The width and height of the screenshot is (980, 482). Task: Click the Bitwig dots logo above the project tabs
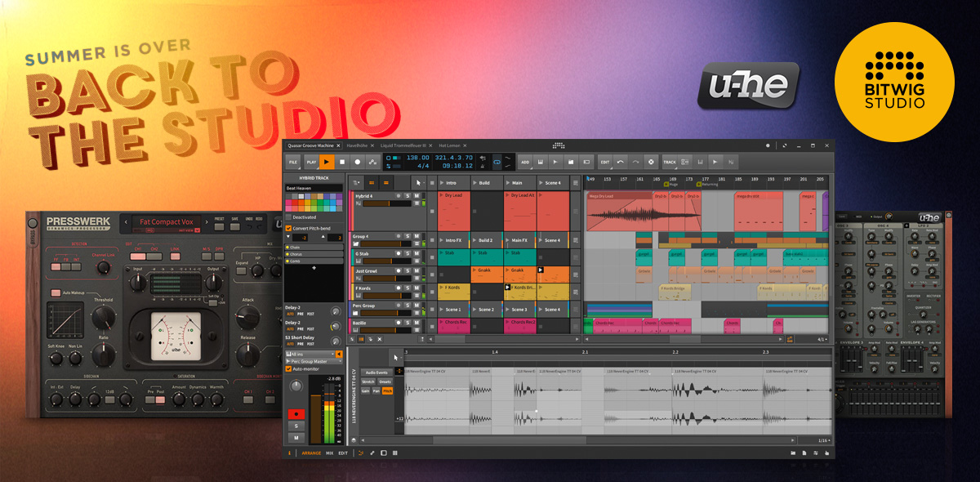point(559,145)
